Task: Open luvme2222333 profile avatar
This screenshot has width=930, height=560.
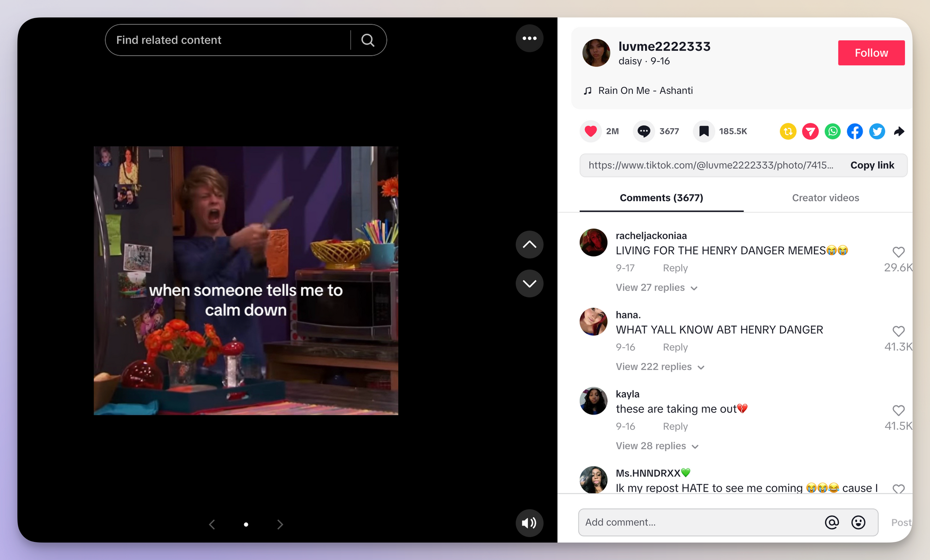Action: 596,53
